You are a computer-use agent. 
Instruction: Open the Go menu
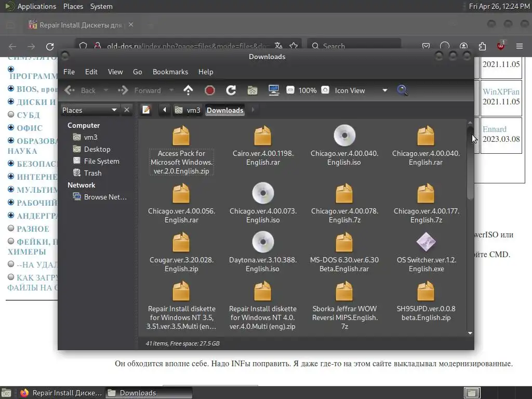tap(137, 72)
